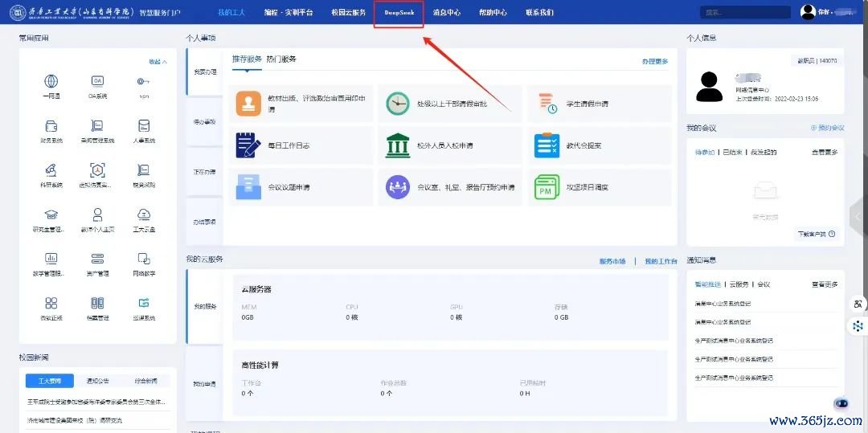Open 编程·实训平台 in top navigation
The height and width of the screenshot is (433, 868).
(289, 12)
